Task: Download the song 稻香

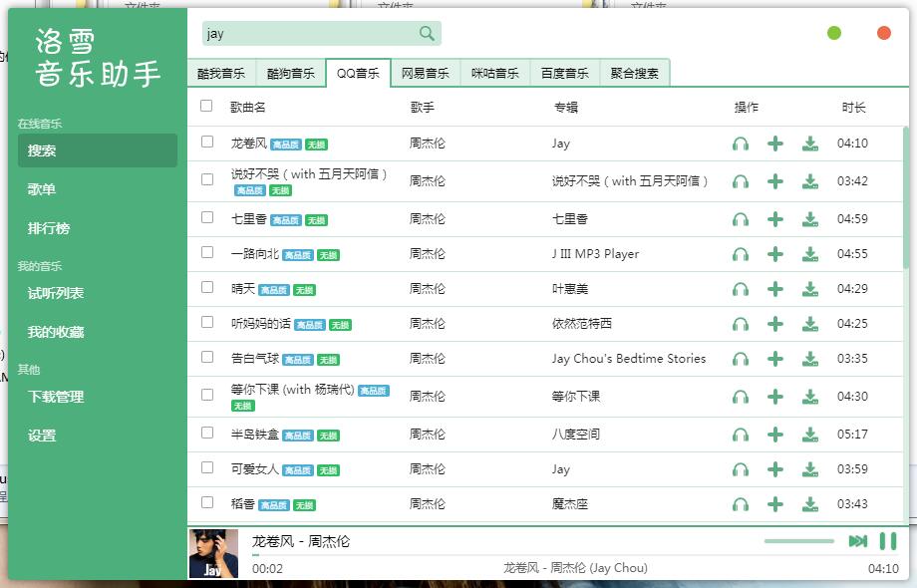Action: pos(810,504)
